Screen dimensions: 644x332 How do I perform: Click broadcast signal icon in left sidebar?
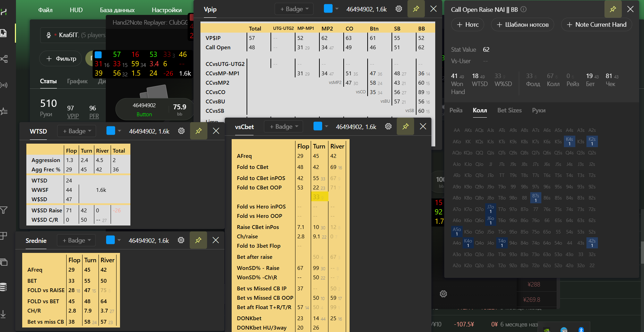click(x=3, y=85)
